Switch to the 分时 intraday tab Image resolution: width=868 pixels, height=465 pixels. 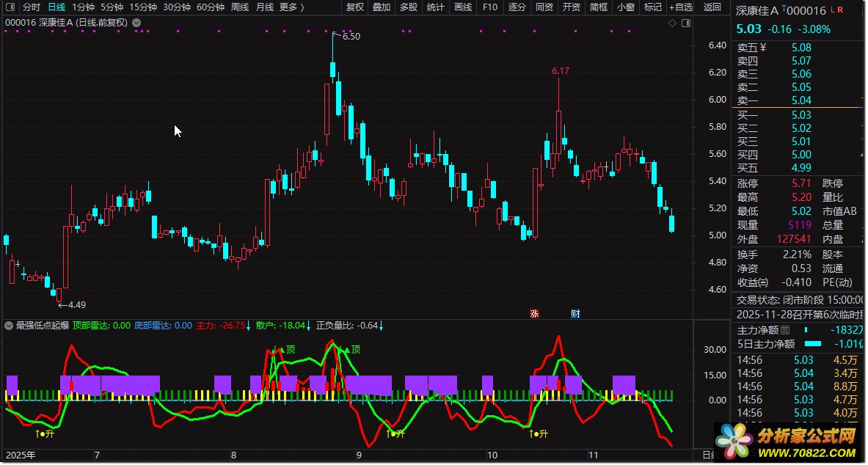tap(32, 7)
